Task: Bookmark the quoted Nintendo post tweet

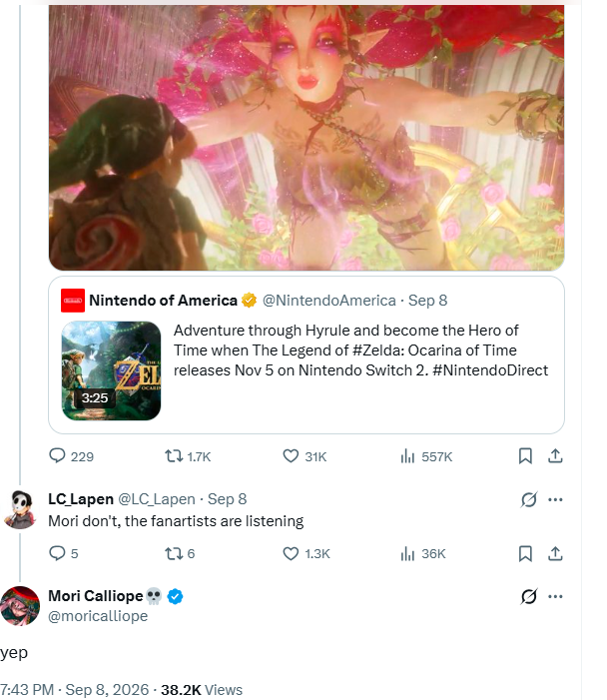Action: pos(525,456)
